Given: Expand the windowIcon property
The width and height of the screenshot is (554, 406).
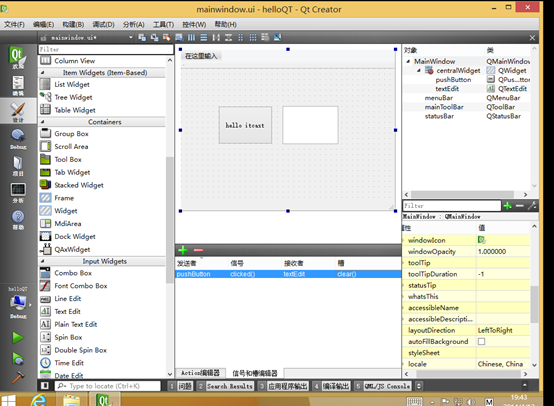Looking at the screenshot, I should click(403, 240).
